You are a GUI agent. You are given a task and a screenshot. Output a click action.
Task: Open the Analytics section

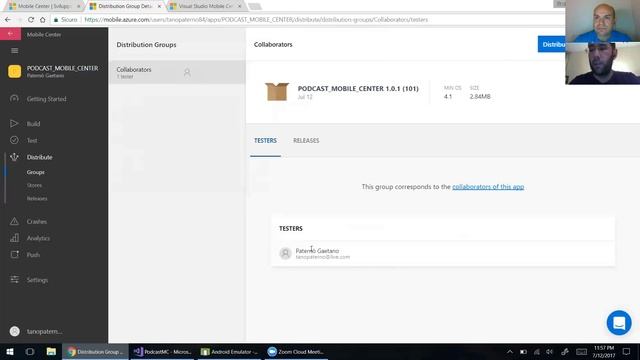pyautogui.click(x=38, y=238)
